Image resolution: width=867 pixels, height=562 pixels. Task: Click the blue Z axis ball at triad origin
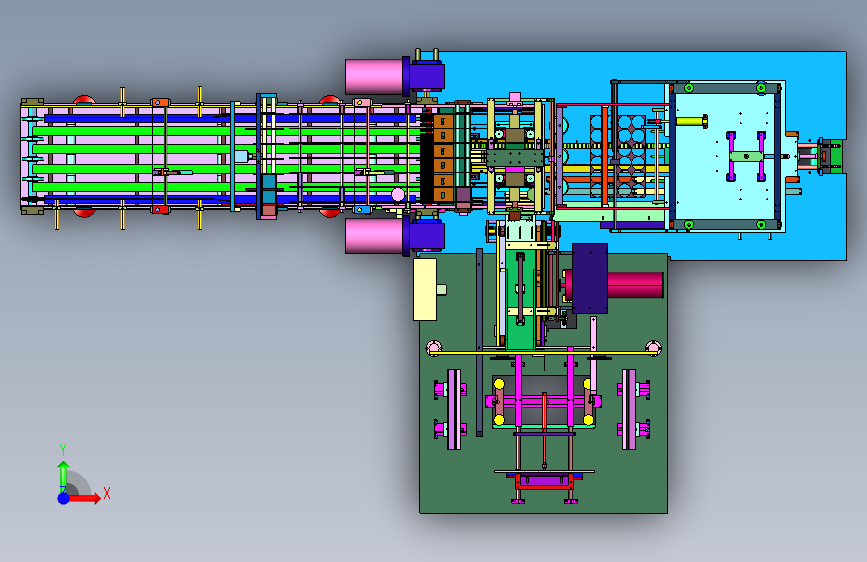[64, 498]
